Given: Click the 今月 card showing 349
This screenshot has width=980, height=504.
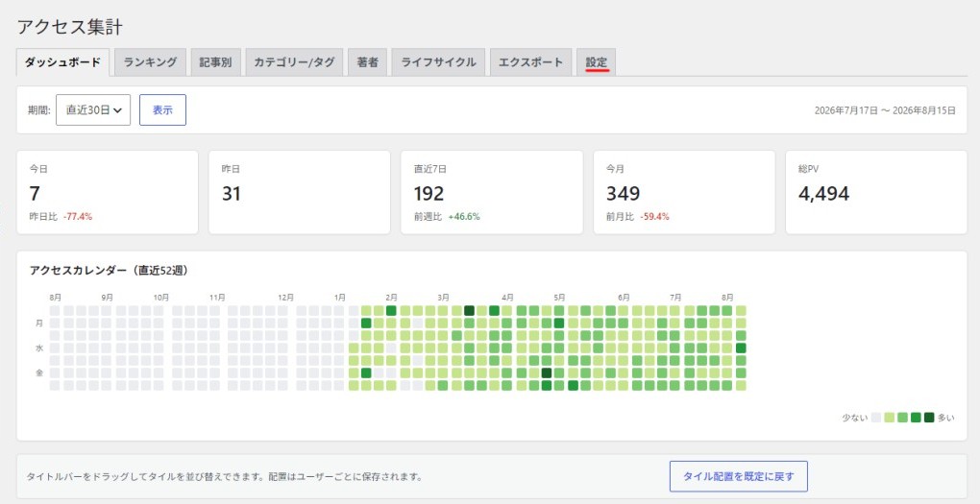Looking at the screenshot, I should point(684,192).
